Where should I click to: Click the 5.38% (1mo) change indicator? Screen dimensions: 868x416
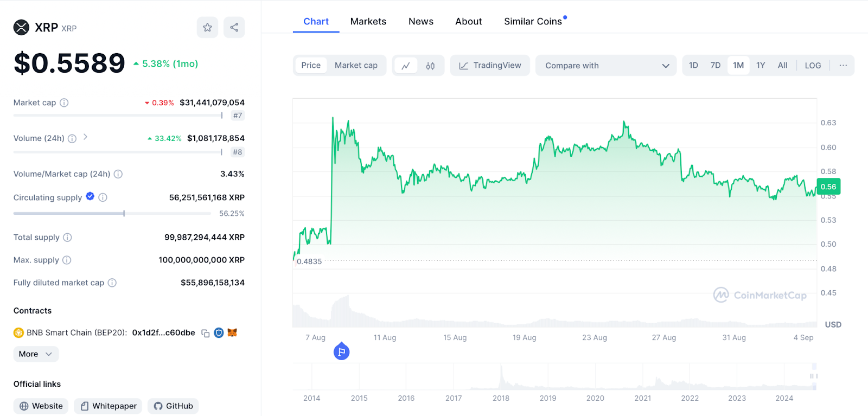pos(166,63)
